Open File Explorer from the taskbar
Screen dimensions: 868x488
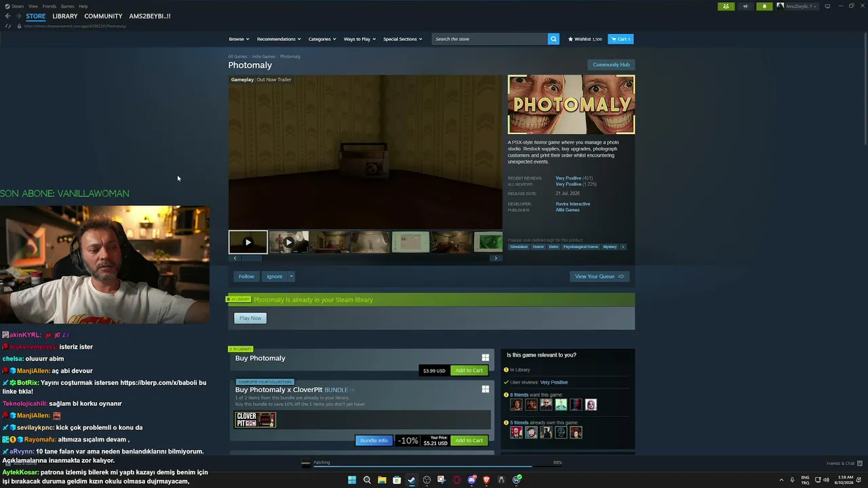pyautogui.click(x=382, y=480)
